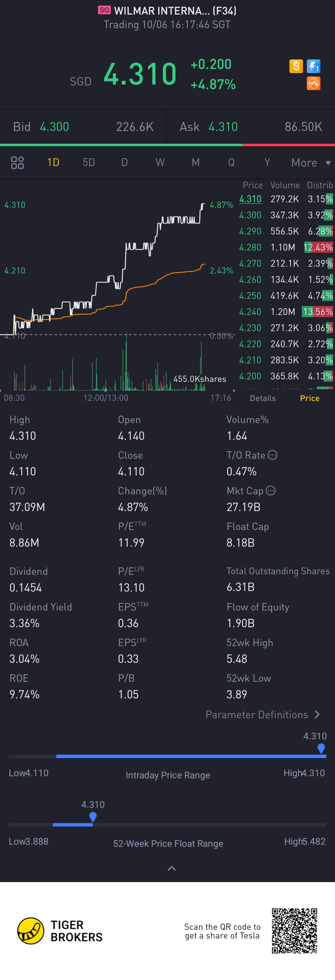The width and height of the screenshot is (335, 980).
Task: Select the 1D chart period
Action: pos(53,162)
